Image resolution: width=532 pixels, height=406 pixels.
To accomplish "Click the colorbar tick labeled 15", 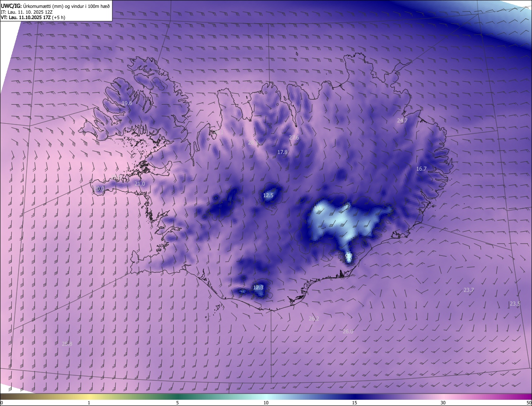I will [355, 403].
